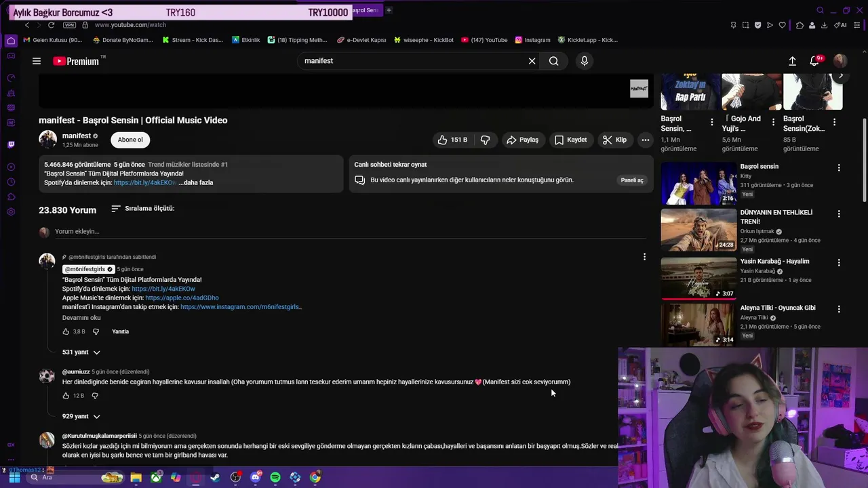This screenshot has width=868, height=488.
Task: Open the upload/create video button
Action: pos(792,61)
